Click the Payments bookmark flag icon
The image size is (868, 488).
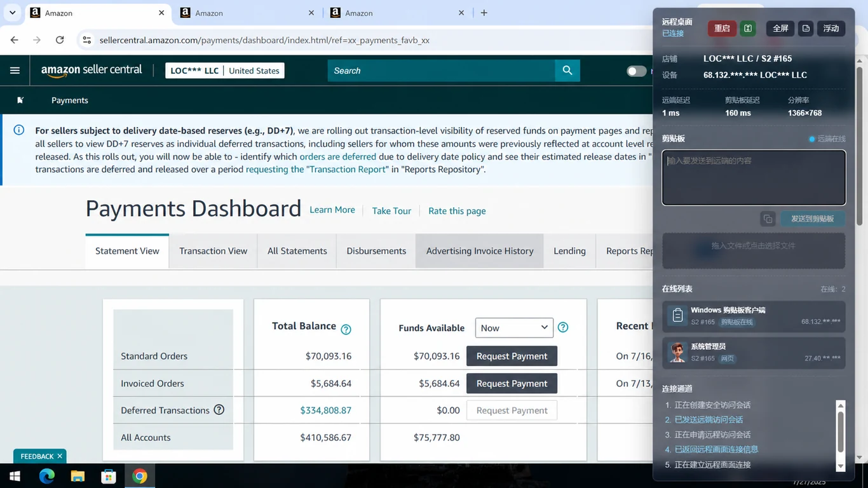tap(20, 100)
